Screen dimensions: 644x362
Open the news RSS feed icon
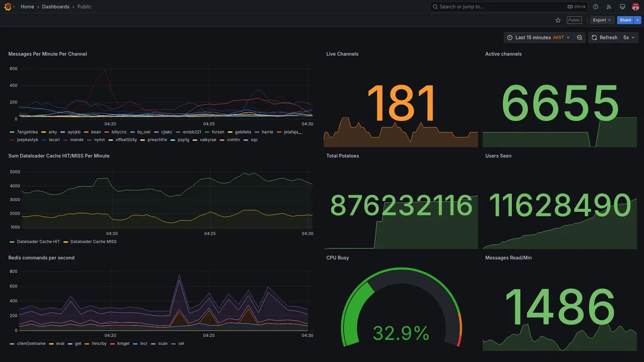point(609,7)
